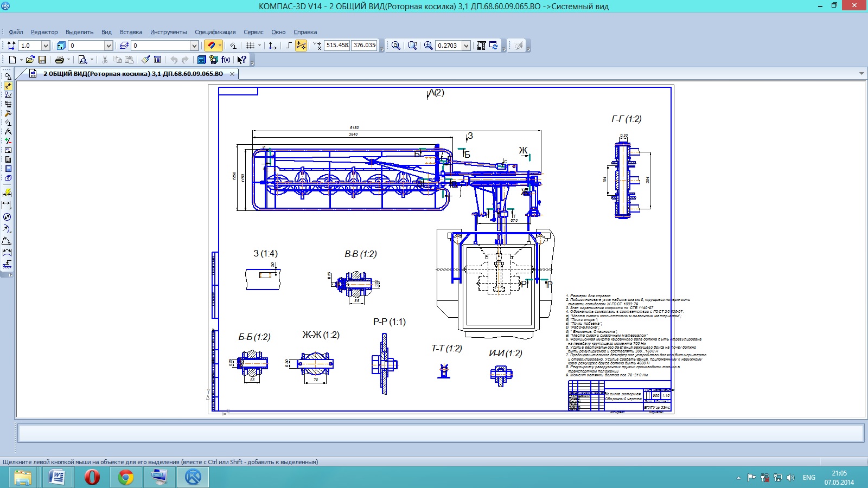Screen dimensions: 868x488
Task: Select the Diametral dimension tool
Action: 7,217
